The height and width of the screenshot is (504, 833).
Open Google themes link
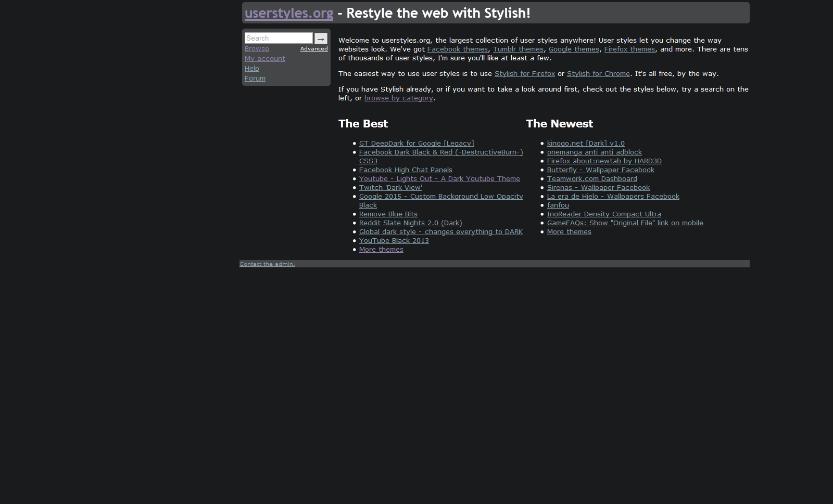coord(574,49)
